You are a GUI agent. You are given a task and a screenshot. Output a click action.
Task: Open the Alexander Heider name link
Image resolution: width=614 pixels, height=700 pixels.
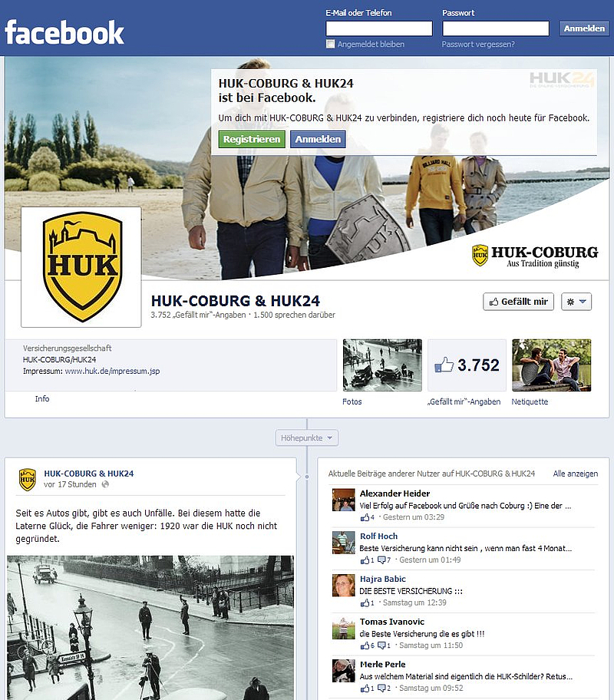click(394, 494)
